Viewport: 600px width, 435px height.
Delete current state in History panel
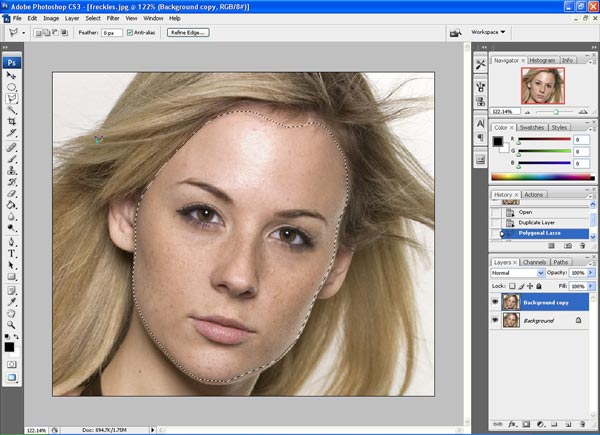point(582,246)
